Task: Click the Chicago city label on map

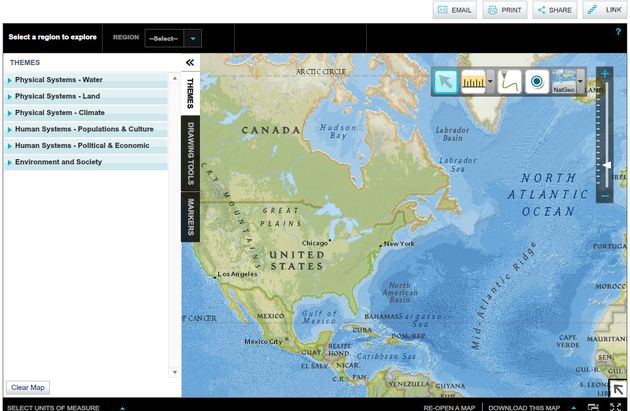Action: click(315, 243)
